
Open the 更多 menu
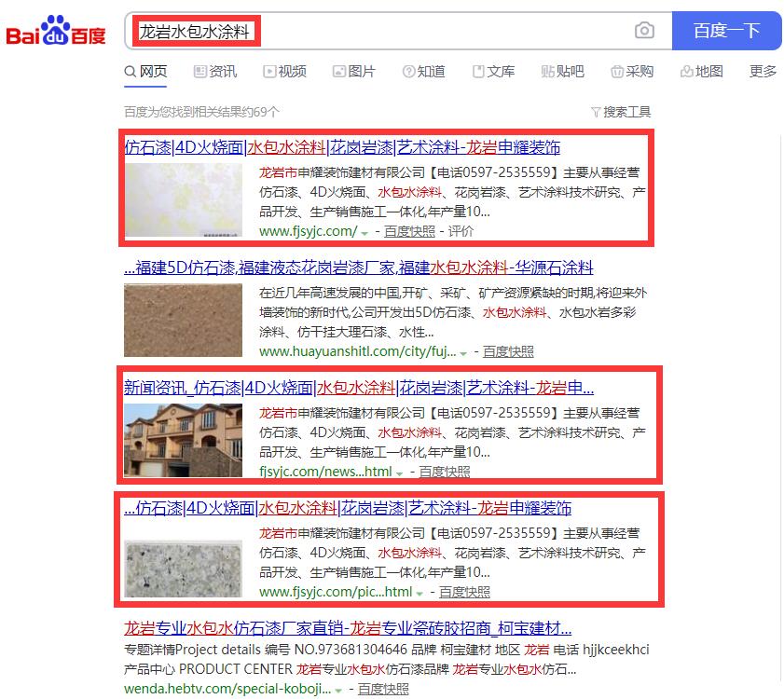tap(763, 72)
